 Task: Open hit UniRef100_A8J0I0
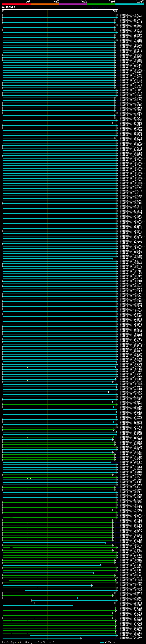(x=131, y=15)
